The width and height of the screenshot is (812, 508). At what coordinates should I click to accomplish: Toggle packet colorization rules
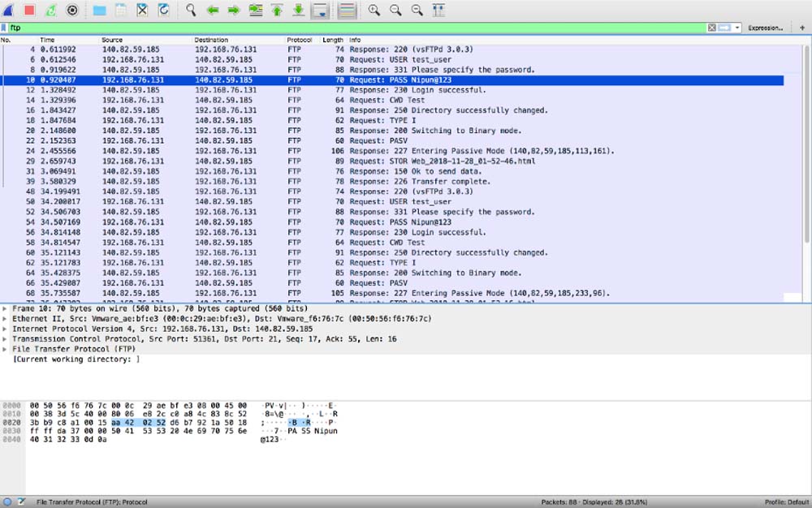(x=347, y=10)
